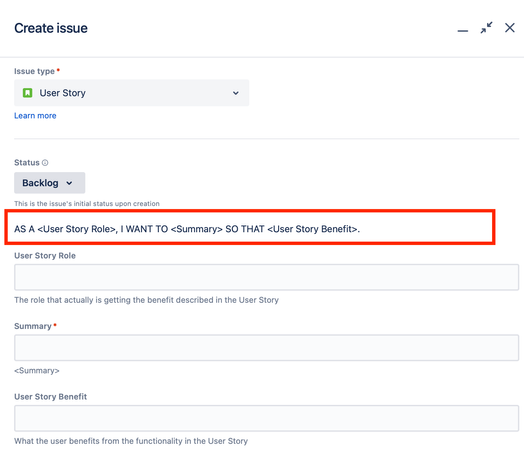
Task: Minimize the Create issue dialog
Action: pos(463,30)
